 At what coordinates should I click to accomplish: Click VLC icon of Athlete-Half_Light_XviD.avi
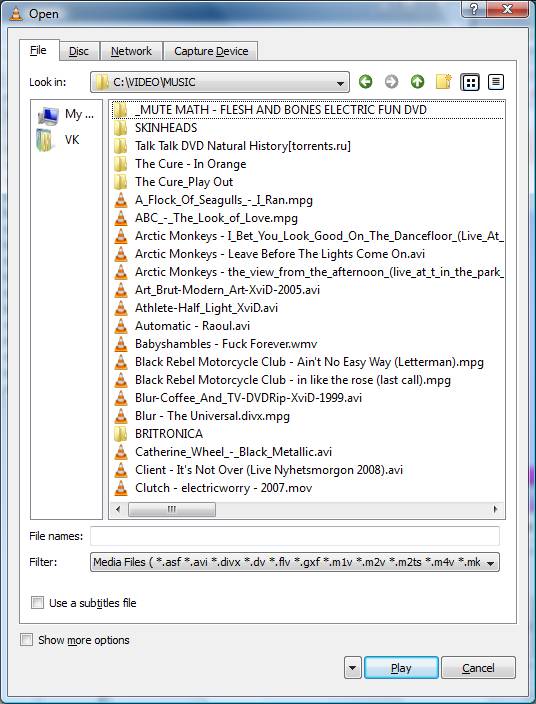[x=121, y=308]
